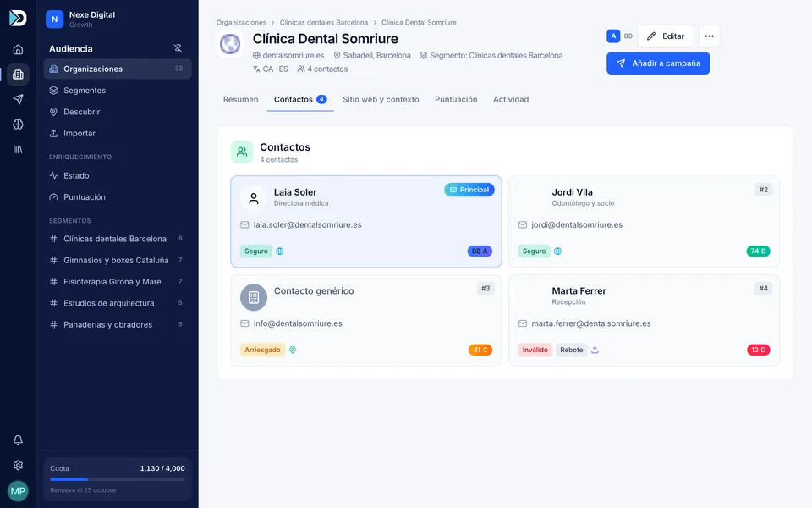Open the Nexe Digital workspace switcher
Viewport: 812px width, 508px height.
pos(117,19)
